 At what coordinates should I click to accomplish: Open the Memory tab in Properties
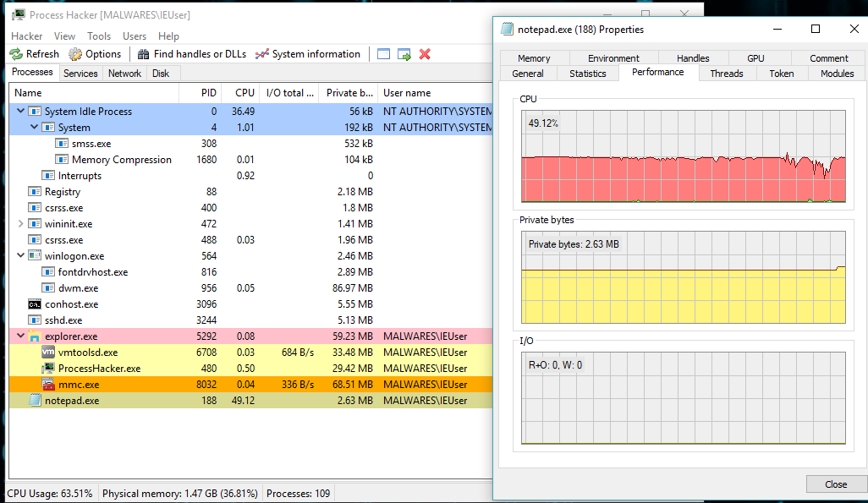(x=534, y=58)
